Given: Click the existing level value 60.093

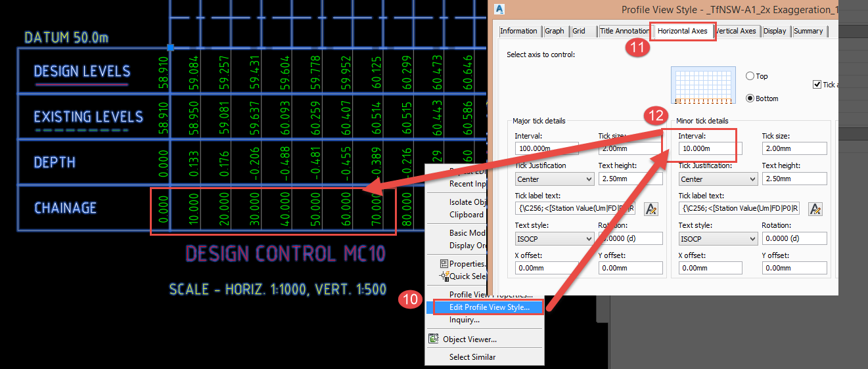Looking at the screenshot, I should pyautogui.click(x=284, y=117).
